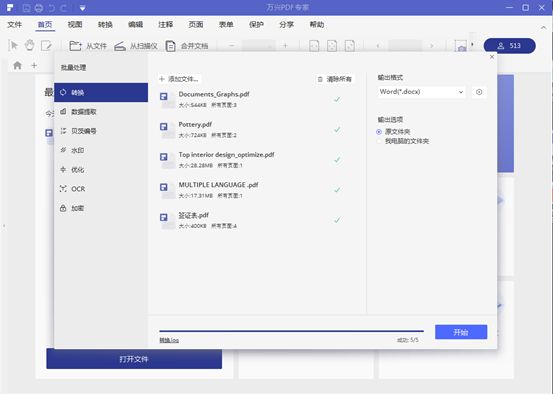
Task: Click the print icon in title bar
Action: click(x=39, y=8)
